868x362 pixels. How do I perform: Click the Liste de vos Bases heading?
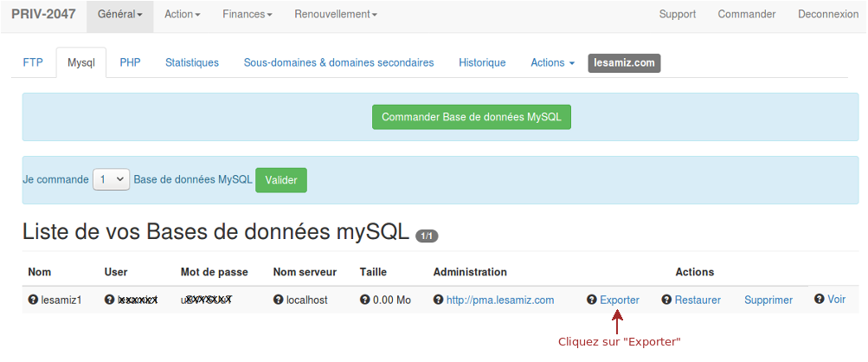(x=215, y=233)
